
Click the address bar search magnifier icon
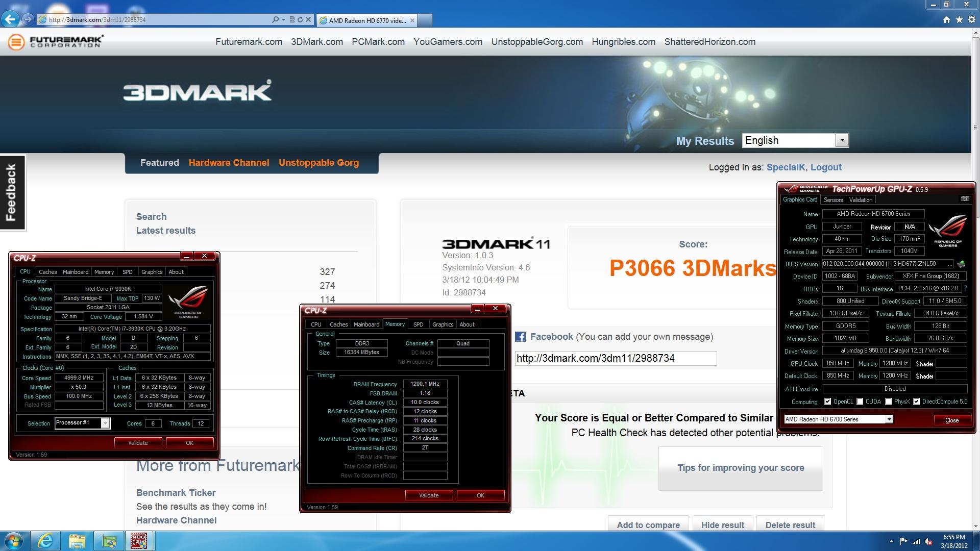coord(276,20)
